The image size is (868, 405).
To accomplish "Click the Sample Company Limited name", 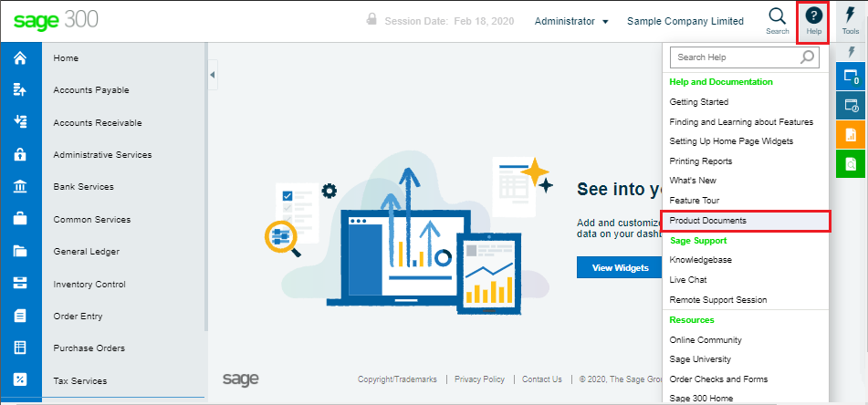I will tap(685, 21).
